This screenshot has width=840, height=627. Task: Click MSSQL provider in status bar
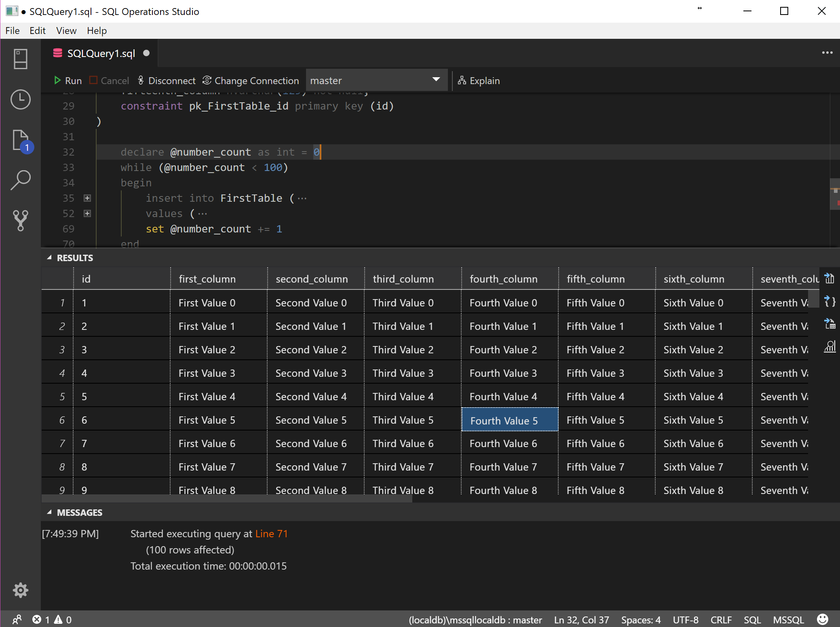point(788,620)
